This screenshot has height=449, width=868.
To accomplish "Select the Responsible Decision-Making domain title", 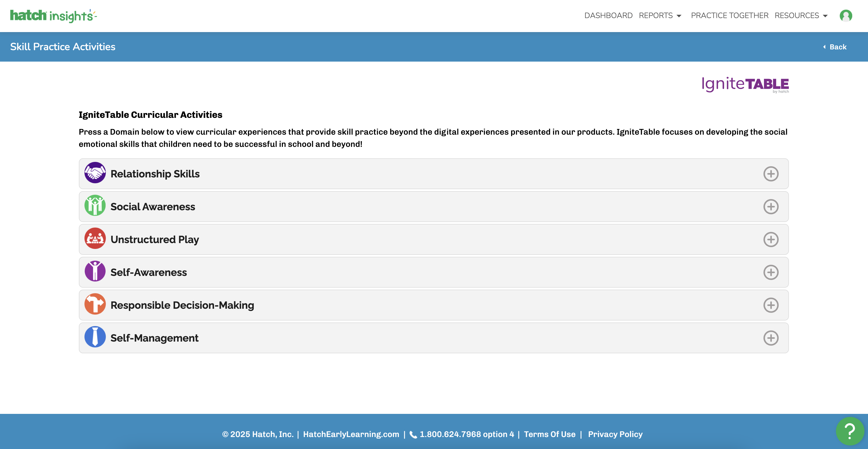I will coord(182,305).
